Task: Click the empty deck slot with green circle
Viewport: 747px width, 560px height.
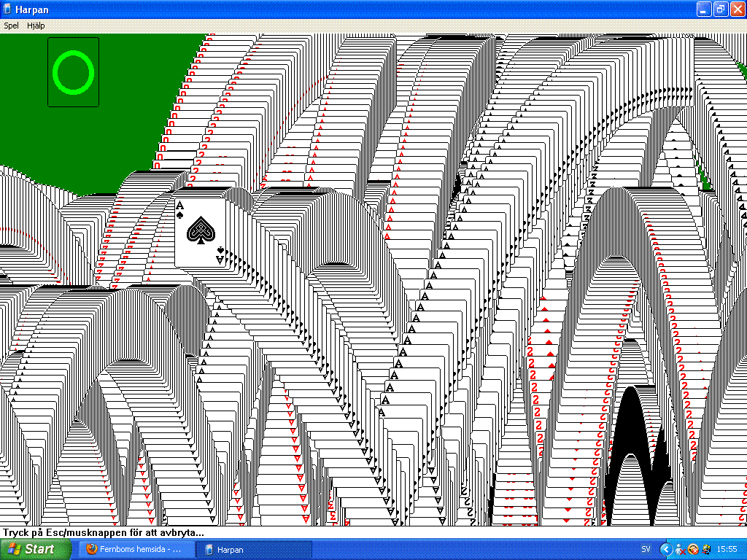Action: 73,72
